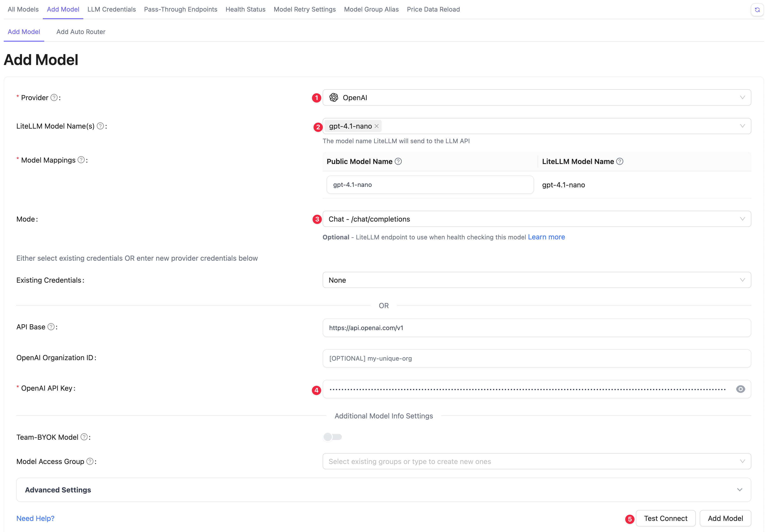Click the OpenAI API Key password field
Image resolution: width=768 pixels, height=532 pixels.
click(x=537, y=389)
